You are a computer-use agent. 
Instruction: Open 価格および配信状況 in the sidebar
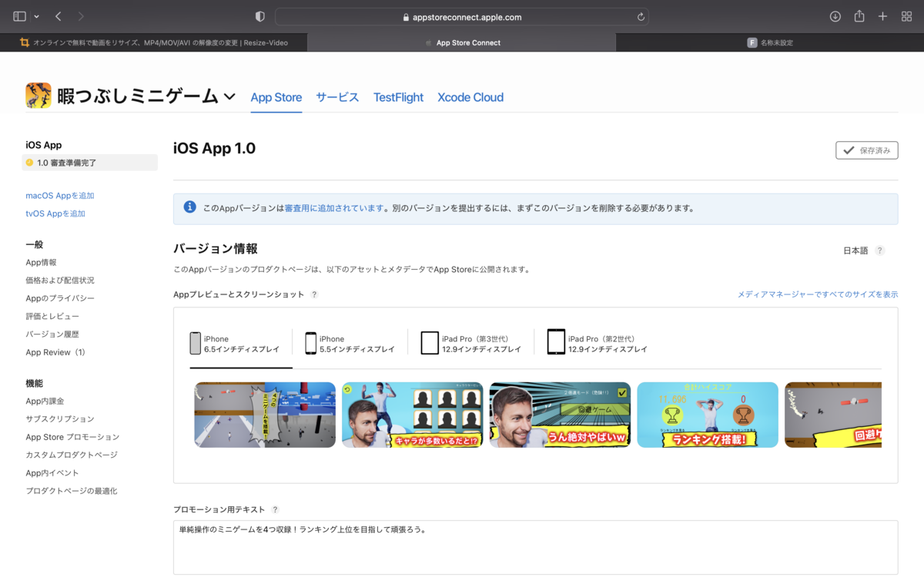60,281
